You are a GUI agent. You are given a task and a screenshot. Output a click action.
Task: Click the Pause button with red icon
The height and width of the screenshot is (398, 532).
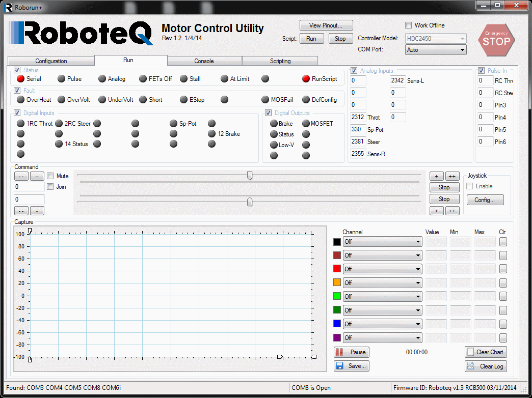[351, 352]
